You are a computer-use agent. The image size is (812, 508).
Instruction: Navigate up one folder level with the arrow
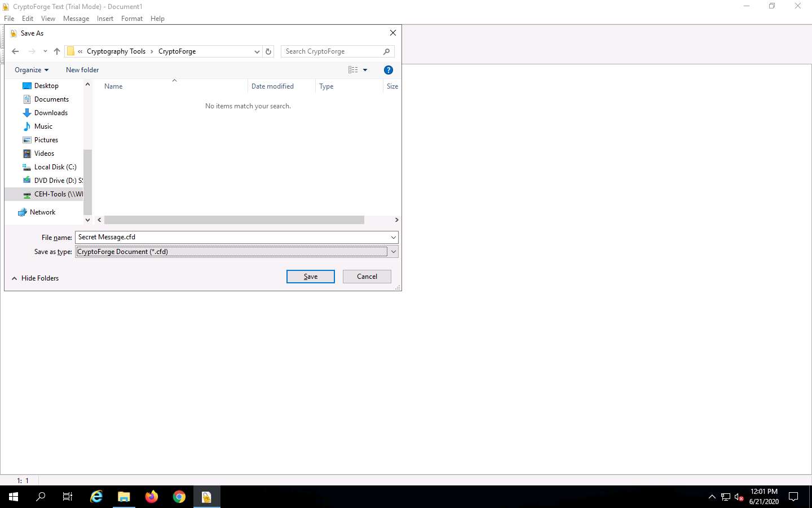coord(56,51)
